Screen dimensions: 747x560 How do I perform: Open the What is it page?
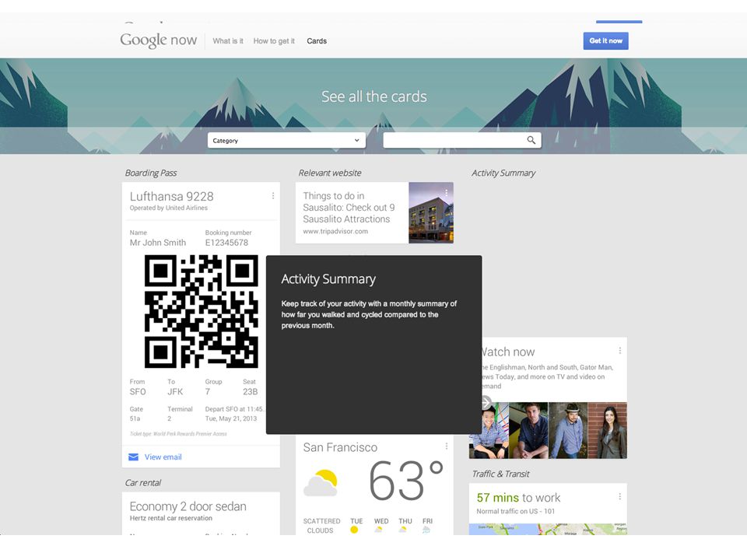[x=228, y=41]
